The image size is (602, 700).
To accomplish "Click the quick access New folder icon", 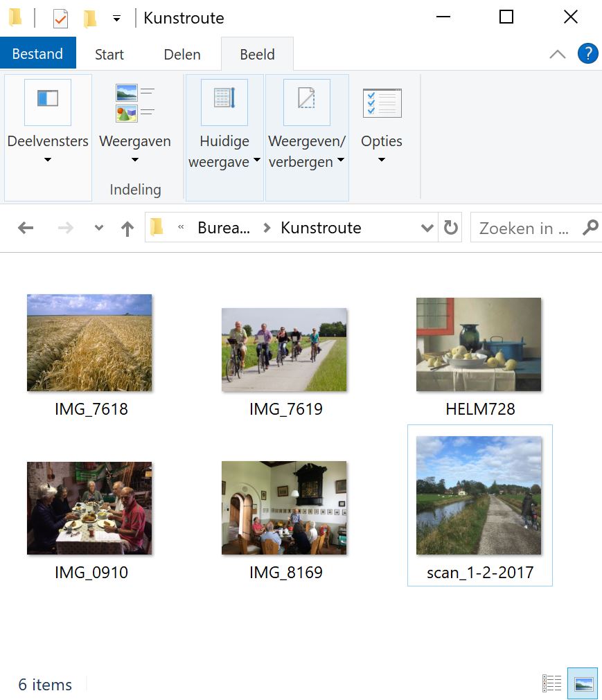I will 89,18.
